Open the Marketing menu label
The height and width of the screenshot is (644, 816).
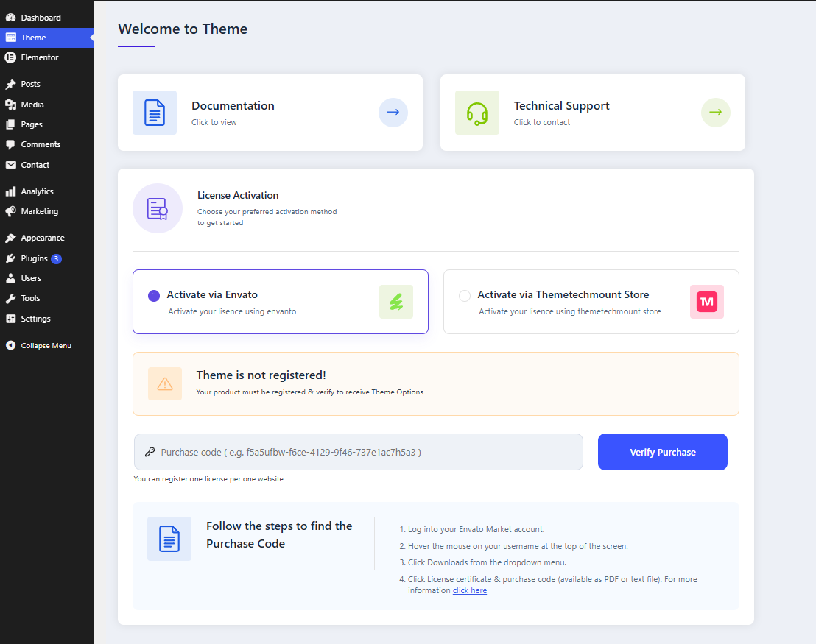[40, 211]
